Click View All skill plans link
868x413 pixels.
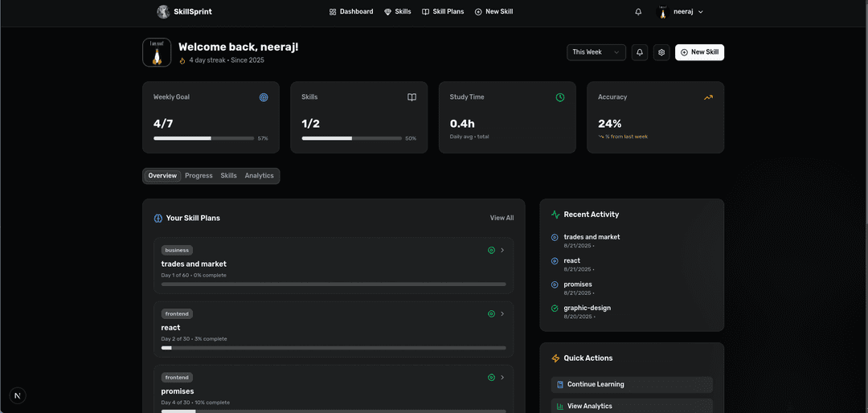[x=502, y=218]
